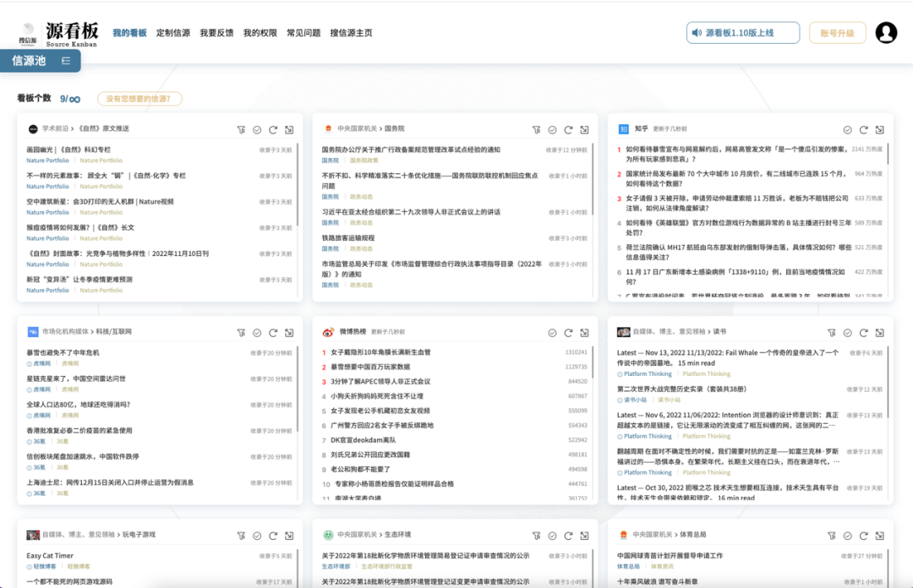
Task: Click the 学术前沿 card's vertical scrollbar
Action: point(298,186)
